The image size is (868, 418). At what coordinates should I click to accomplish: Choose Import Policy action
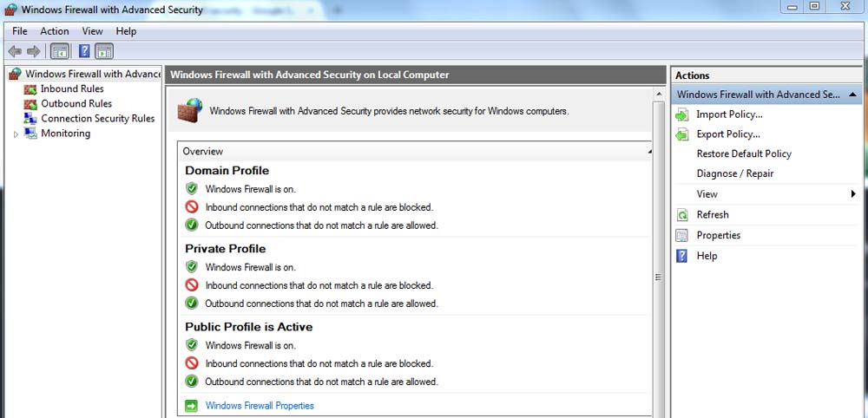pyautogui.click(x=730, y=115)
